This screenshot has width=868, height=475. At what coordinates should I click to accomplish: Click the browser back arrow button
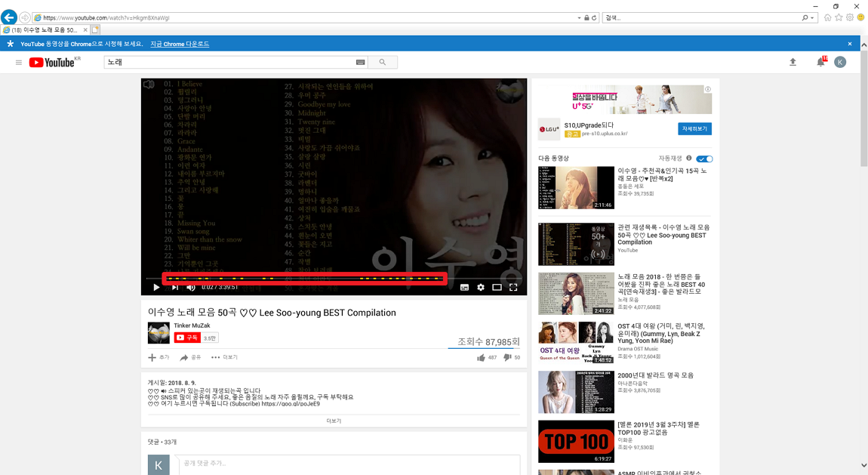click(9, 17)
